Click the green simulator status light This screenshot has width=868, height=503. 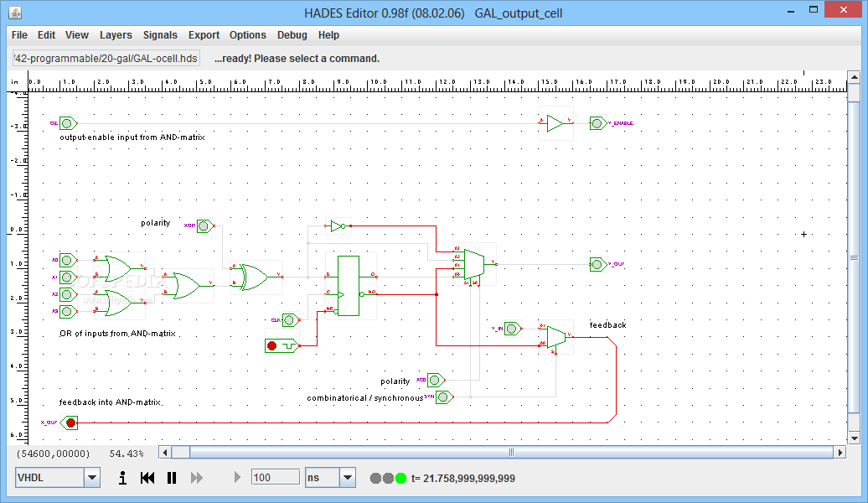[x=400, y=478]
